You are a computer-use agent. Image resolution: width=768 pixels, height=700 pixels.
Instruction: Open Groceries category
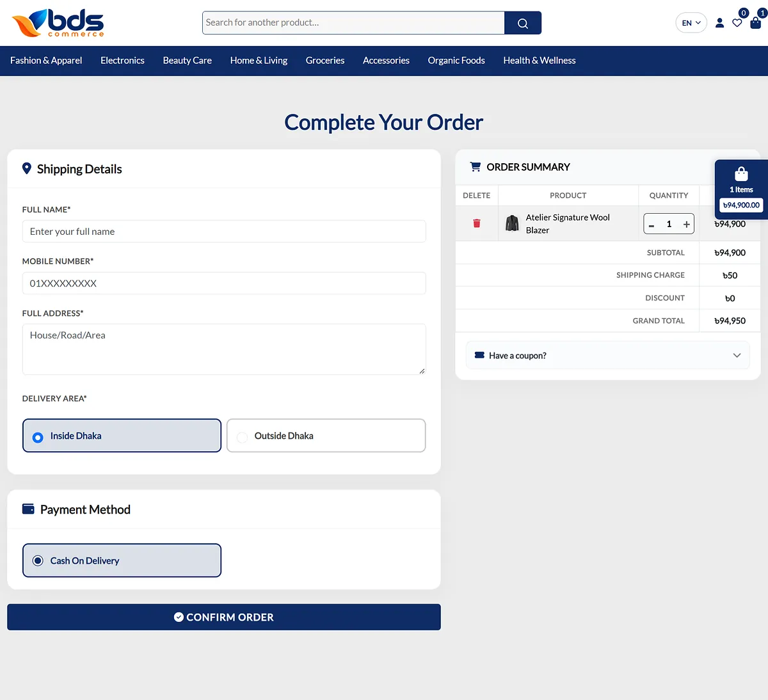tap(325, 60)
